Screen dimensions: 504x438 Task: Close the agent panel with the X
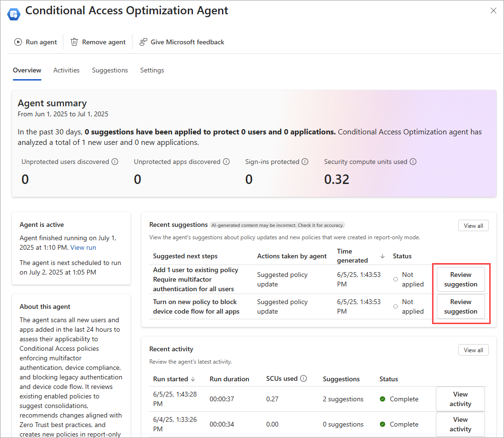click(494, 10)
